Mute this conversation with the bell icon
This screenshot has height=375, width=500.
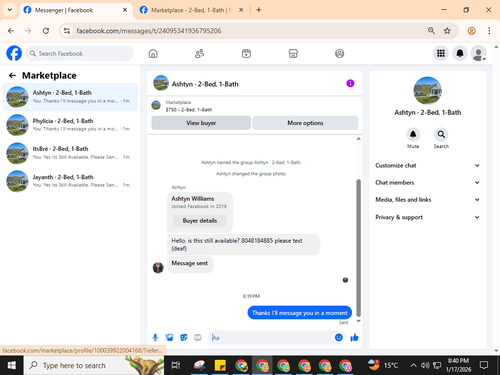click(413, 134)
